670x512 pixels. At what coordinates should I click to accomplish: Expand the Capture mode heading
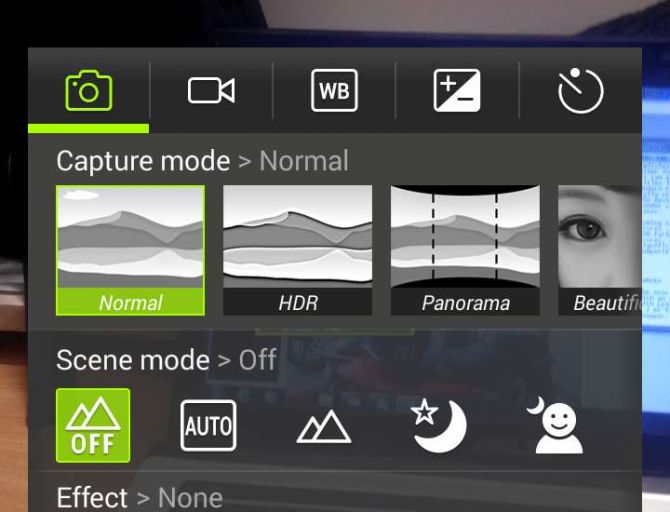pyautogui.click(x=203, y=161)
